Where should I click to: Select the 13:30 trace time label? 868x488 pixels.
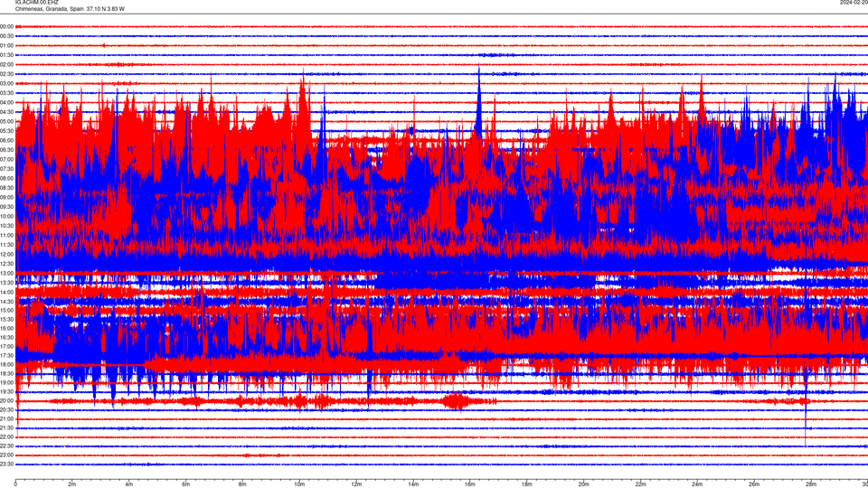(6, 283)
